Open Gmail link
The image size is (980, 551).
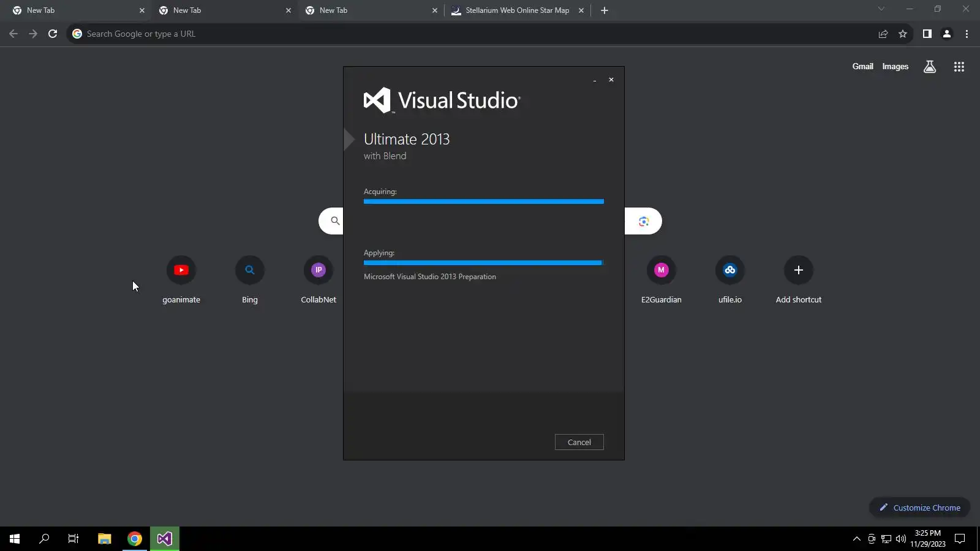[863, 67]
